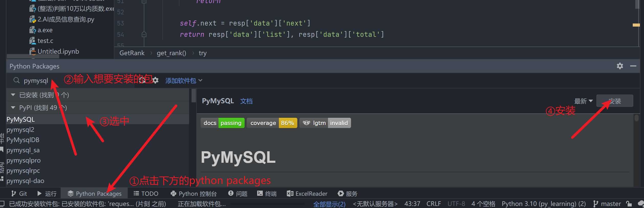Image resolution: width=644 pixels, height=208 pixels.
Task: Click the <无默认服务器> status item
Action: [375, 204]
